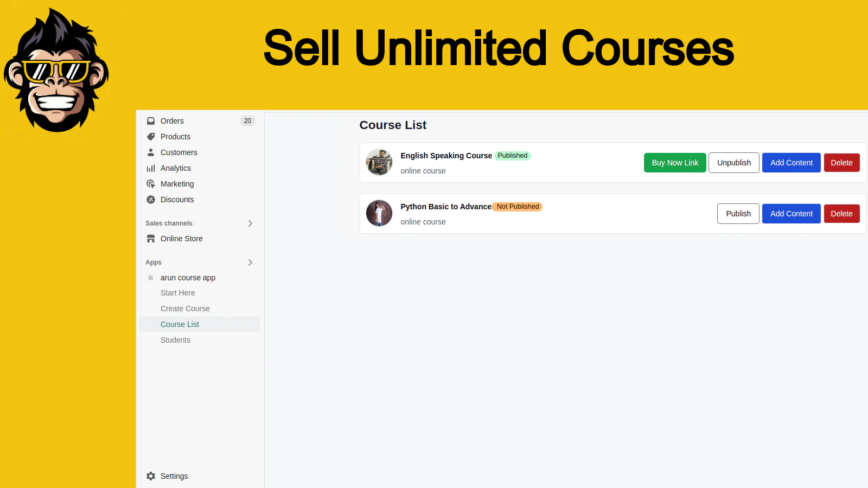This screenshot has width=868, height=488.
Task: Open Settings gear icon
Action: tap(151, 476)
